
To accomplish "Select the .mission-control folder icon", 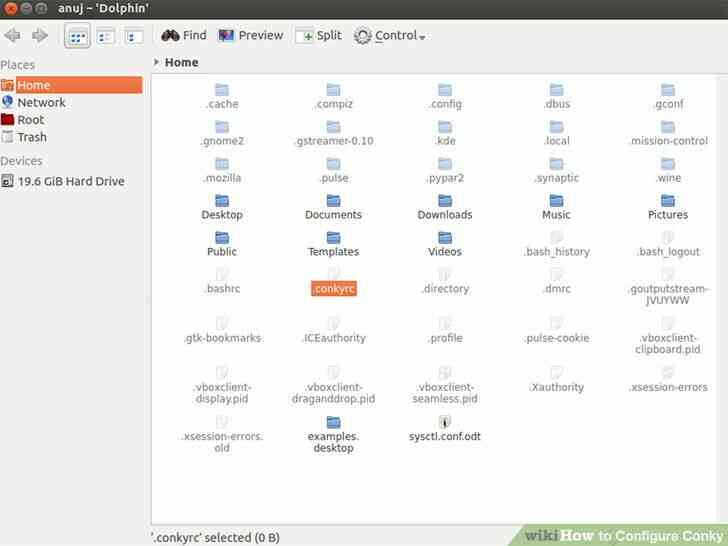I will point(668,127).
